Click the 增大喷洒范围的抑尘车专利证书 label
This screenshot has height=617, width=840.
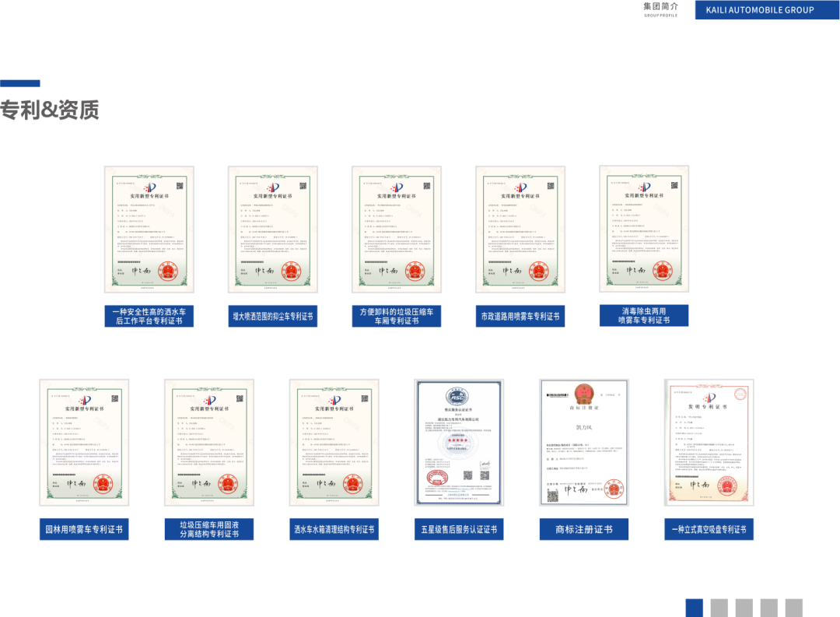[x=273, y=316]
